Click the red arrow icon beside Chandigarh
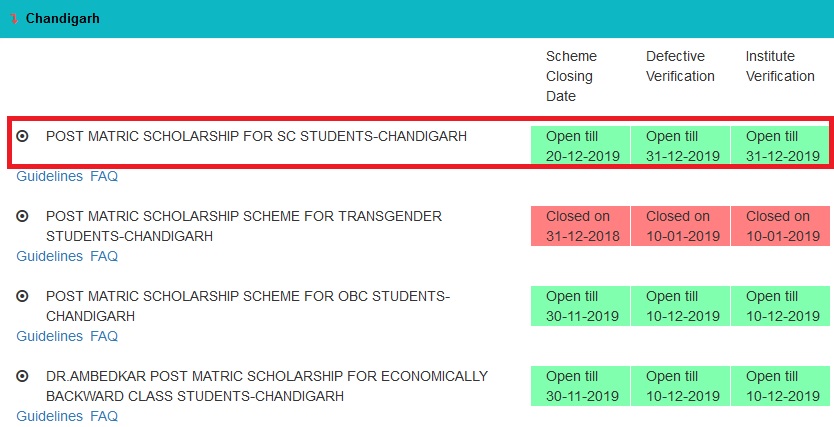The image size is (834, 427). [x=14, y=19]
